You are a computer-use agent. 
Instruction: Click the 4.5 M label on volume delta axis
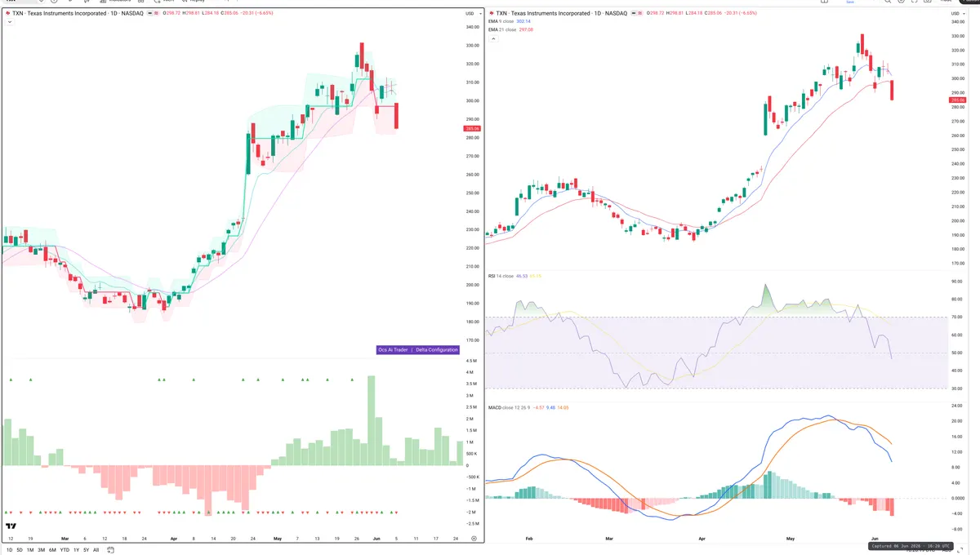[471, 360]
